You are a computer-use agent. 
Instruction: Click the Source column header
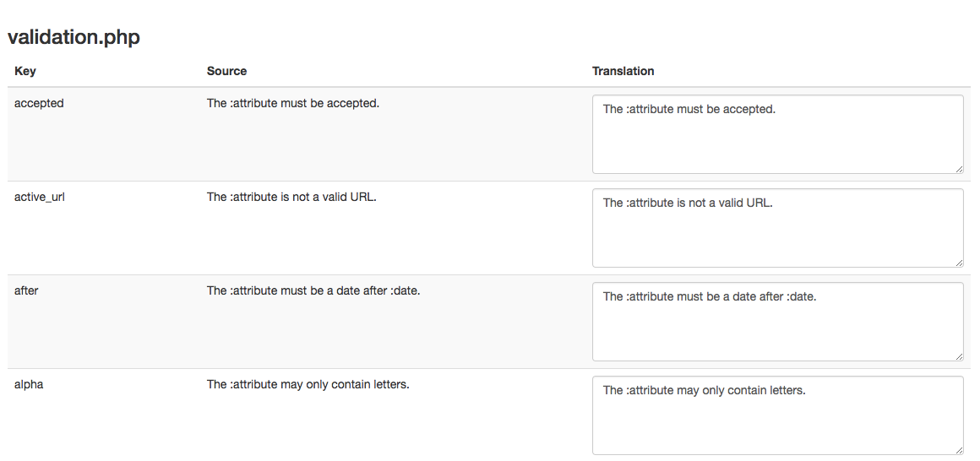(226, 71)
